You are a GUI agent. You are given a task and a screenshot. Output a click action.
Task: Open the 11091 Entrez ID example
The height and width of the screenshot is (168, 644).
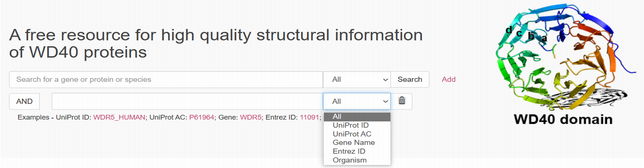click(309, 118)
